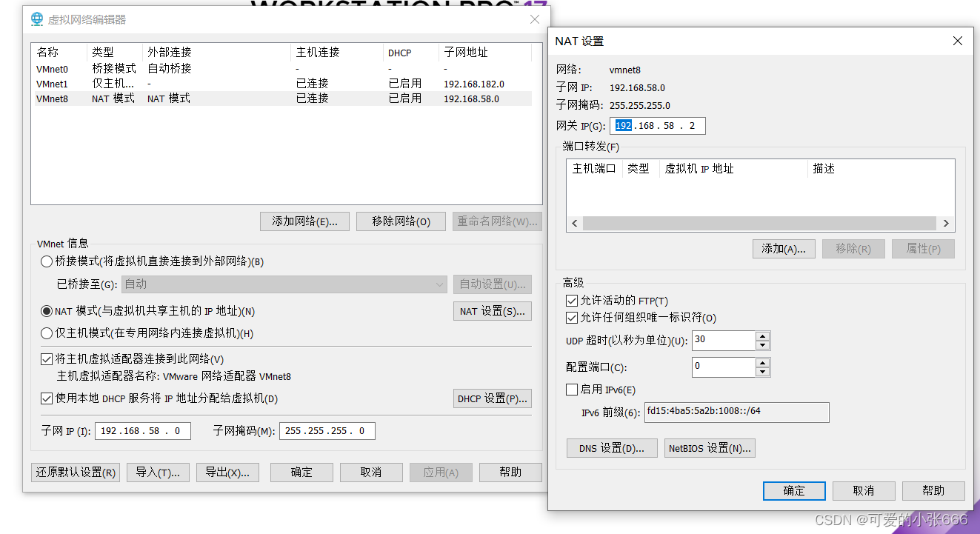Click the 主机连接 column header

pos(338,53)
